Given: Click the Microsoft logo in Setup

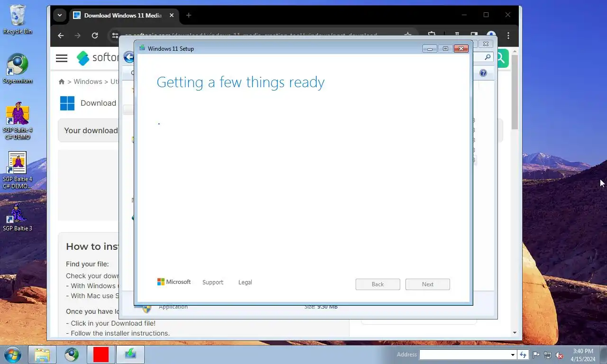Looking at the screenshot, I should (x=174, y=282).
